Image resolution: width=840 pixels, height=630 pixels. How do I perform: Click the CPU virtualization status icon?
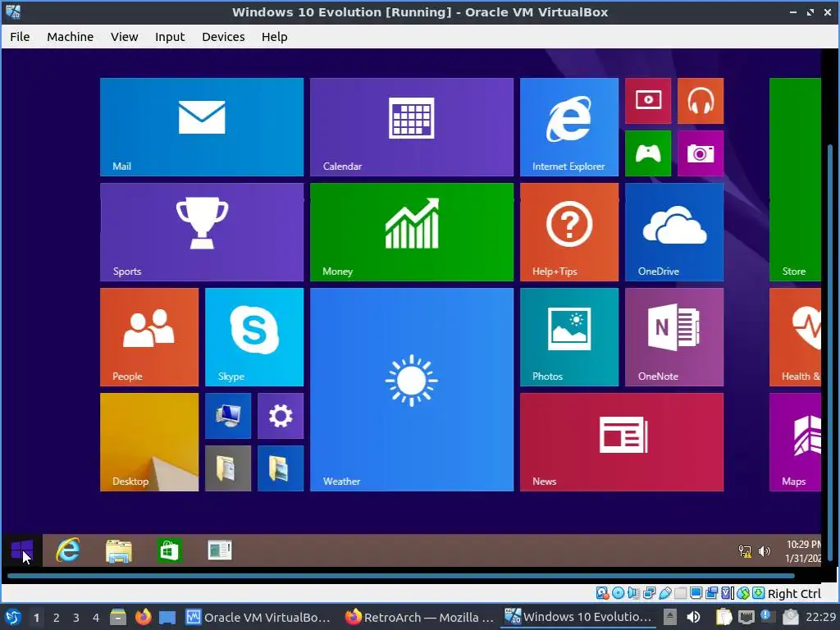[x=727, y=593]
